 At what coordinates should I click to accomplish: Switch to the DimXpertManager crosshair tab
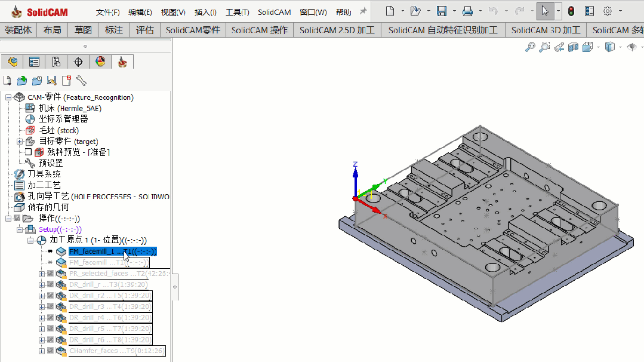[78, 62]
